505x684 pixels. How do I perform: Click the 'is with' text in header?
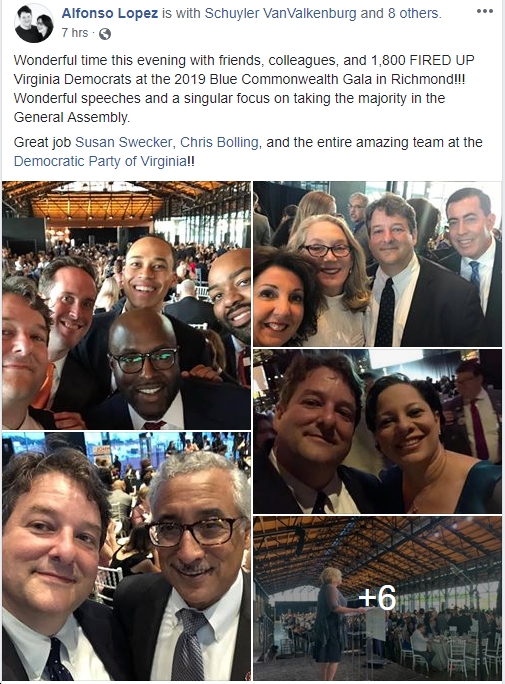[181, 14]
